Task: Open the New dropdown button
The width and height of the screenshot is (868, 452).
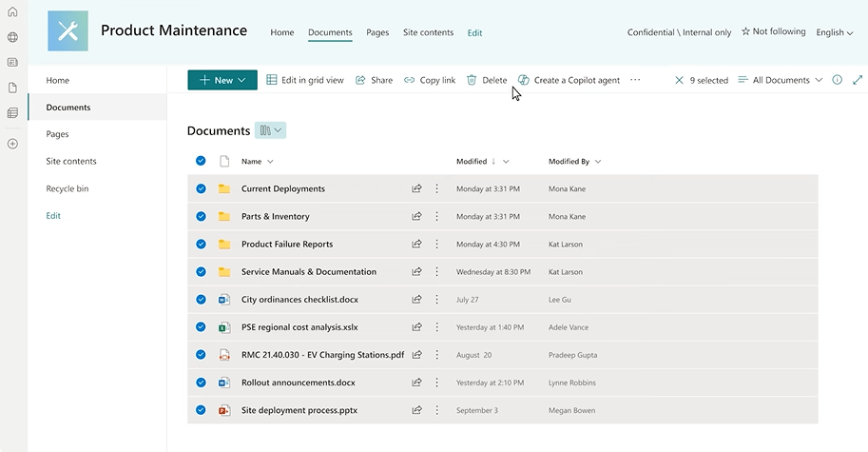Action: (222, 80)
